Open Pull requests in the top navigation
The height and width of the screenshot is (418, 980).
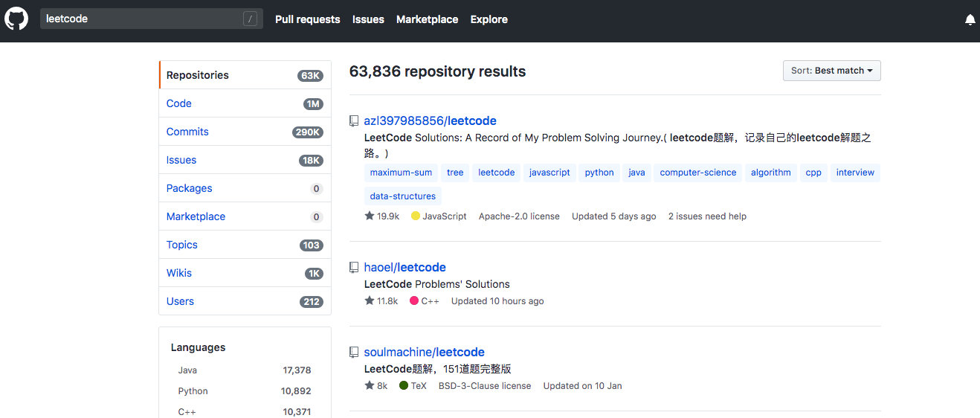(x=308, y=19)
